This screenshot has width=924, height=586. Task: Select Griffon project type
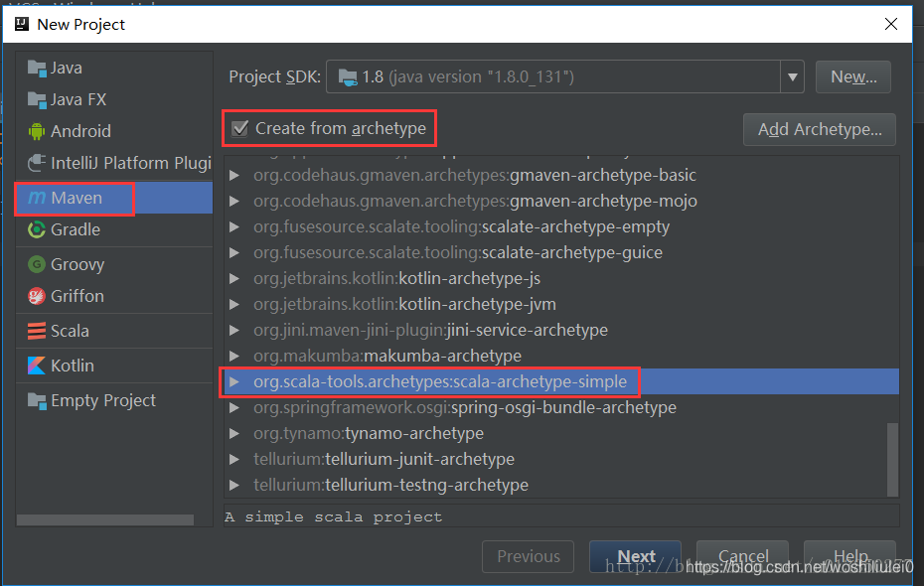pyautogui.click(x=114, y=296)
